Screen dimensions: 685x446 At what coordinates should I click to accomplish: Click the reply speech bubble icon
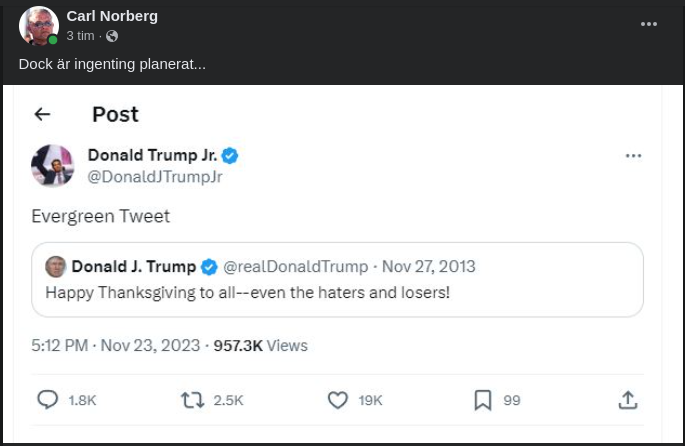pyautogui.click(x=47, y=400)
